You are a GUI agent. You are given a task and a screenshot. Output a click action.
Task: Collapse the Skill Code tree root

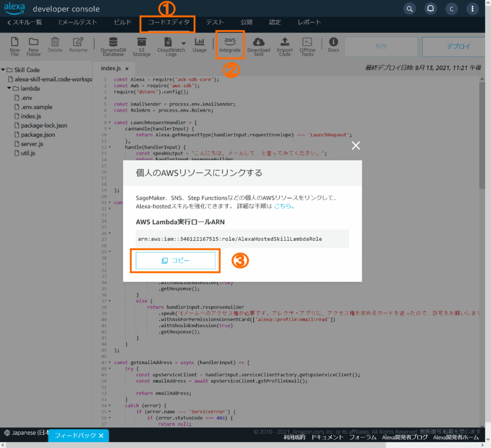tap(3, 70)
